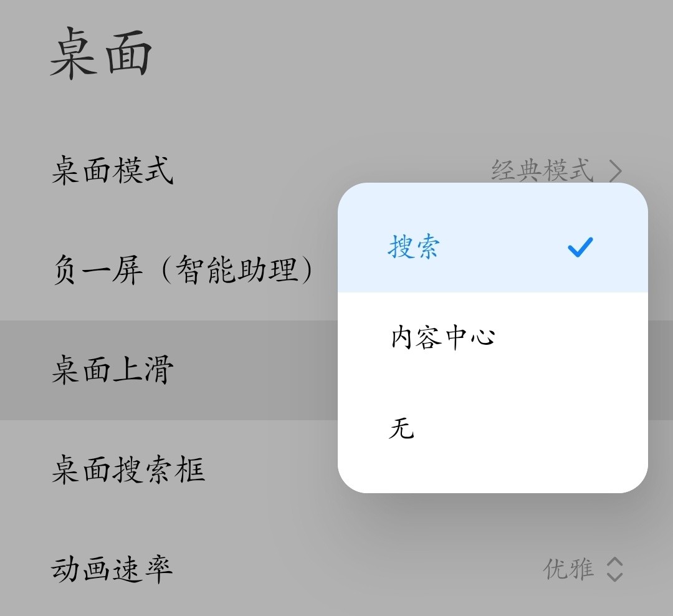Tap the 经典模式 value text
Image resolution: width=673 pixels, height=616 pixels.
543,171
